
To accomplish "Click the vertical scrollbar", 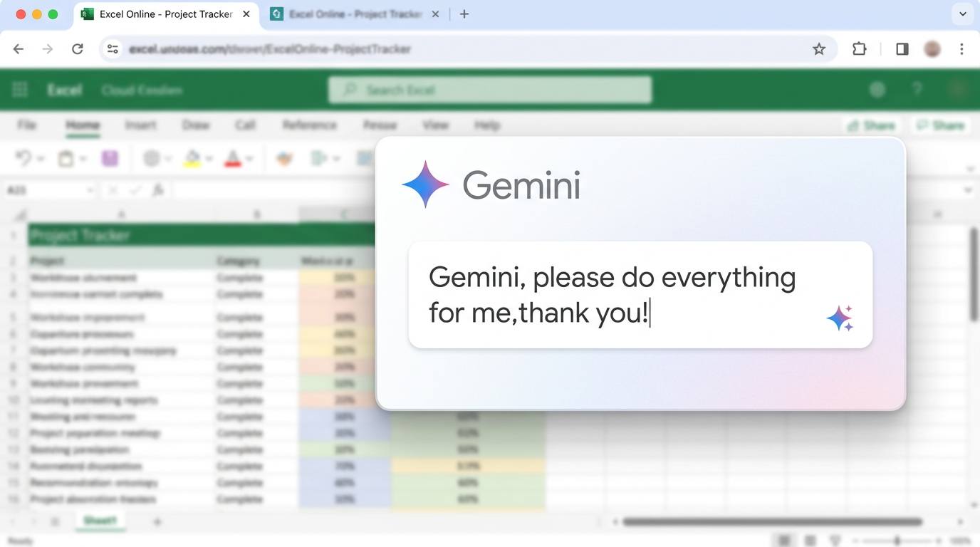I will tap(974, 274).
